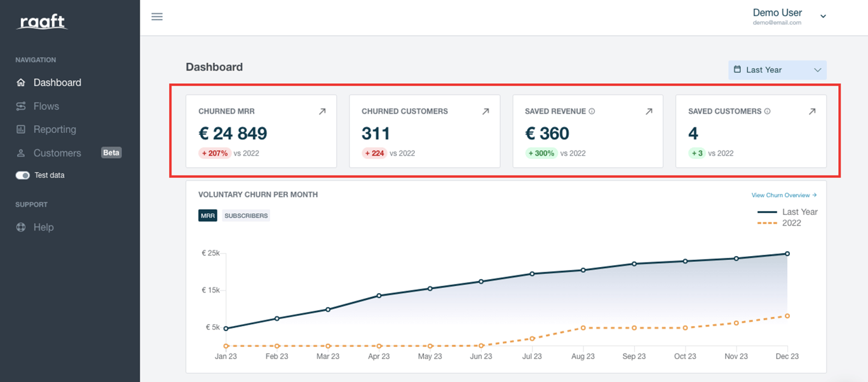The image size is (868, 382).
Task: Select the MRR chart tab
Action: tap(208, 215)
